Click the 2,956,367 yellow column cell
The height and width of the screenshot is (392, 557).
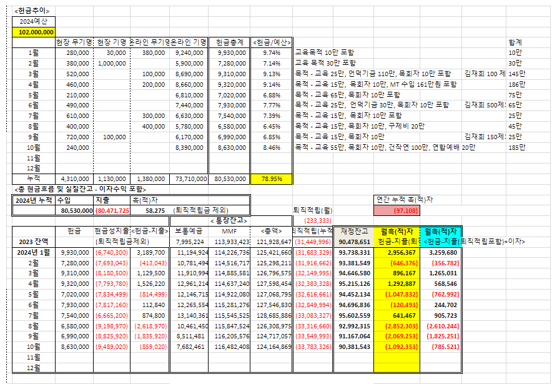[x=397, y=252]
